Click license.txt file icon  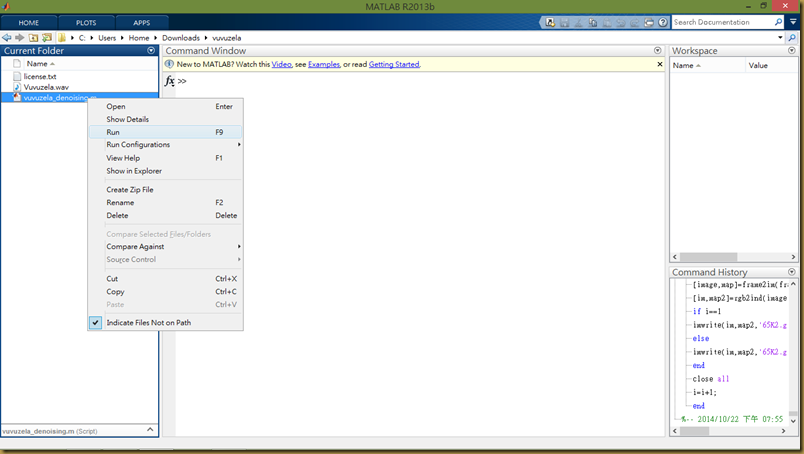point(17,76)
